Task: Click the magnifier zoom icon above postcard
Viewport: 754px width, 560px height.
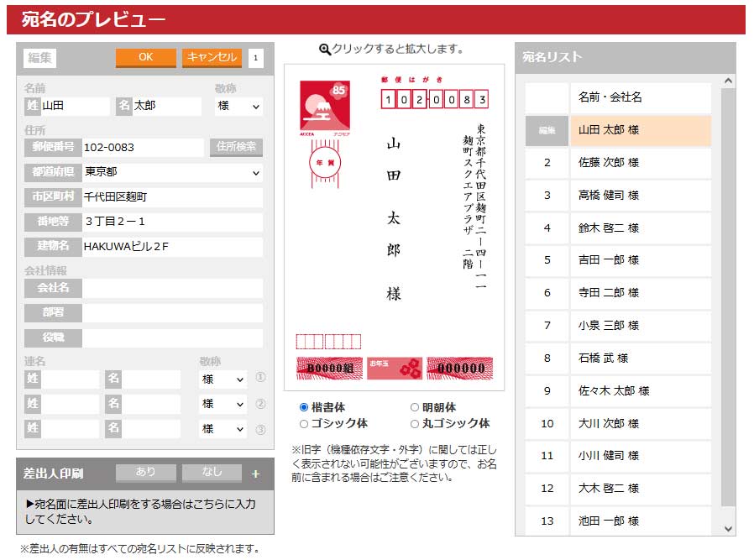Action: tap(324, 50)
